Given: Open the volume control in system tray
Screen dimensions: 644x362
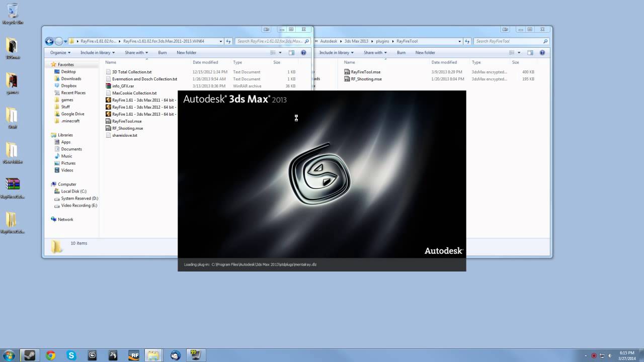Looking at the screenshot, I should (610, 355).
